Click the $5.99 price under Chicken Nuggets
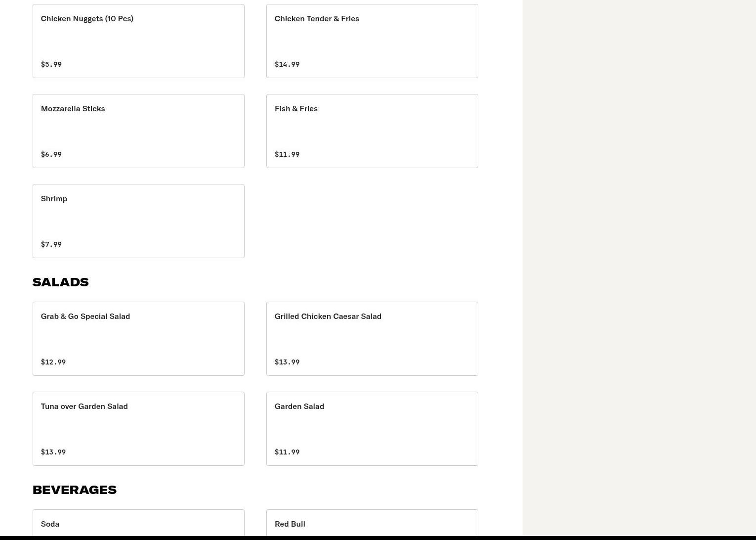 coord(51,64)
